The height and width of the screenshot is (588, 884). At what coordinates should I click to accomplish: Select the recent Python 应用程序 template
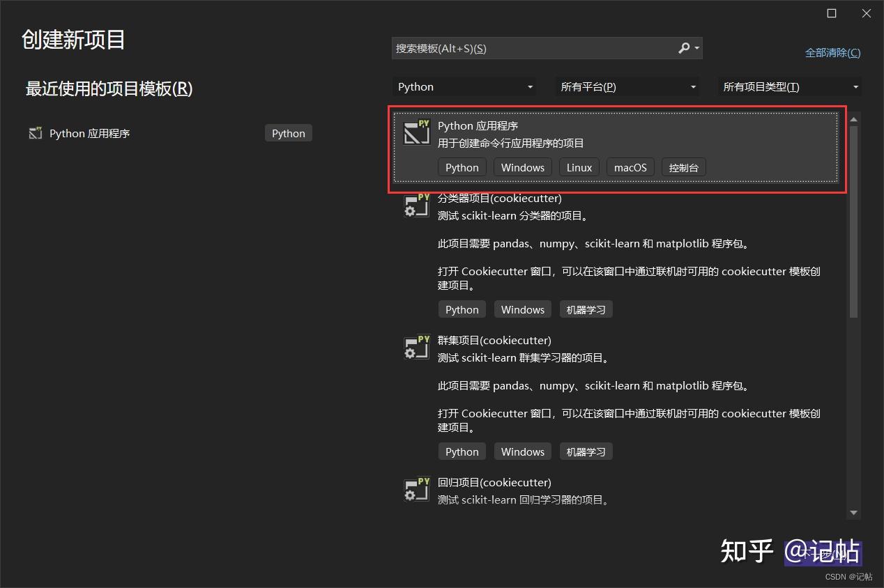(139, 132)
